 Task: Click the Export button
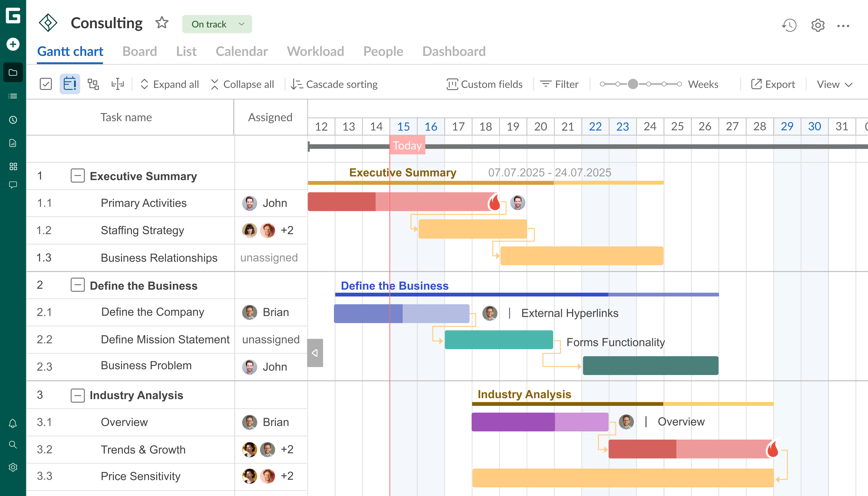pyautogui.click(x=773, y=85)
